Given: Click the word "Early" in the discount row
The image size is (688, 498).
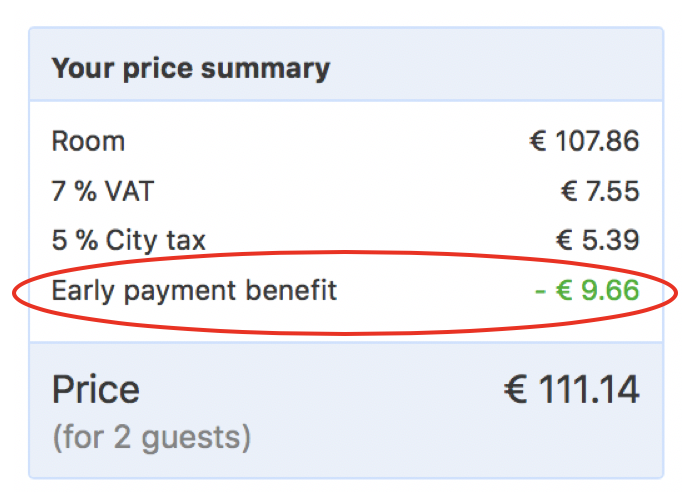Looking at the screenshot, I should coord(80,291).
